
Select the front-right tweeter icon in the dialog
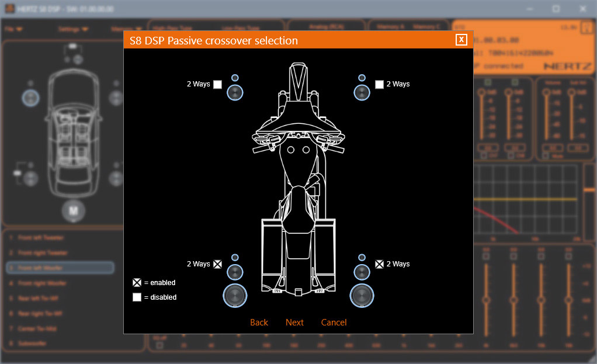[362, 78]
